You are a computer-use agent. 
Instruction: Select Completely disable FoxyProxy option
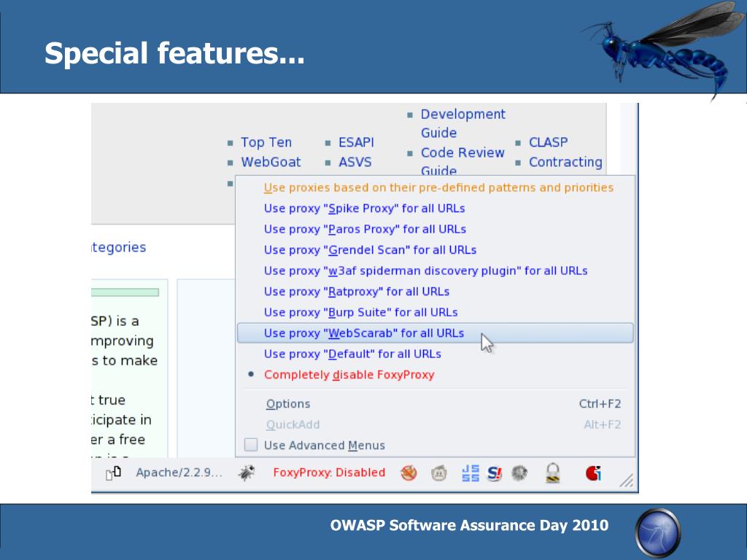[x=436, y=375]
